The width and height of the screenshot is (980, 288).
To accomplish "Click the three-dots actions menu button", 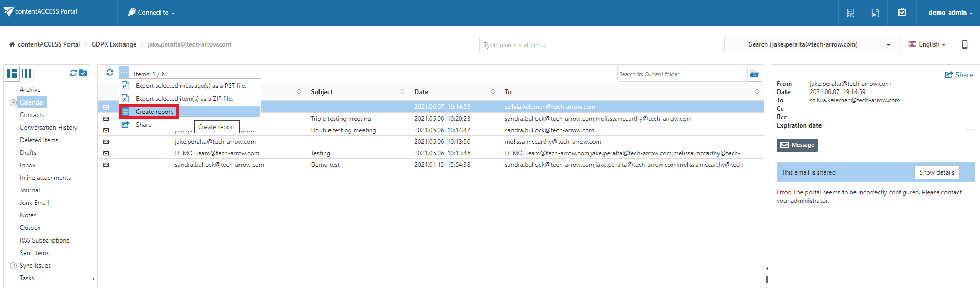I will pos(123,73).
